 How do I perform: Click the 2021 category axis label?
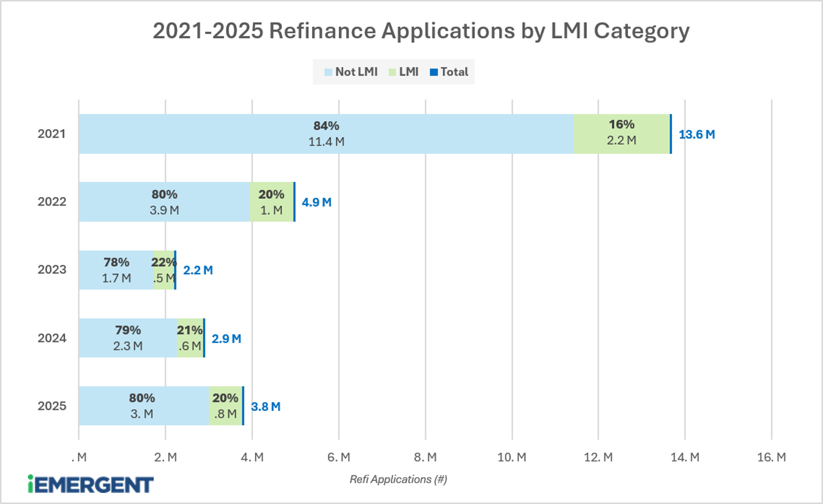(x=51, y=134)
